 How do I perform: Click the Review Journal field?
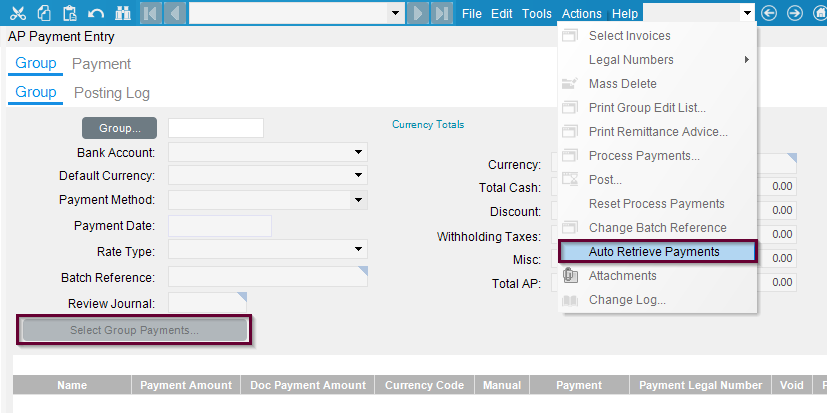(x=207, y=303)
